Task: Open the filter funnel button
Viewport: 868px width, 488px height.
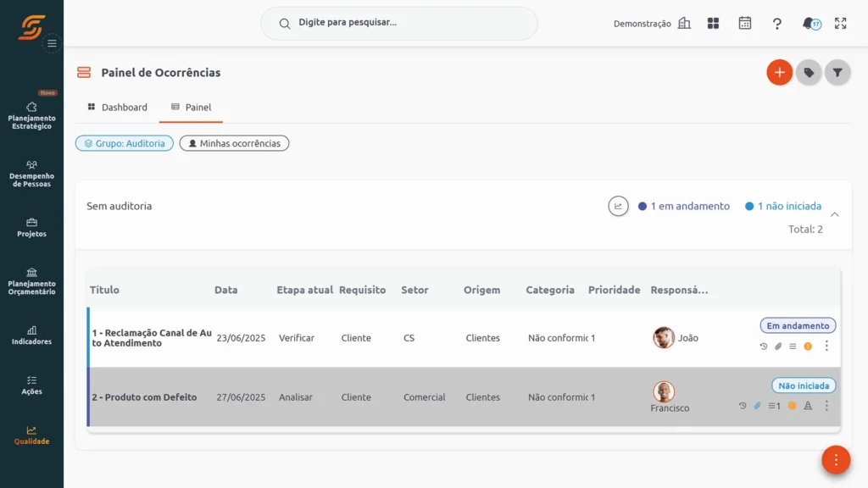Action: tap(837, 73)
